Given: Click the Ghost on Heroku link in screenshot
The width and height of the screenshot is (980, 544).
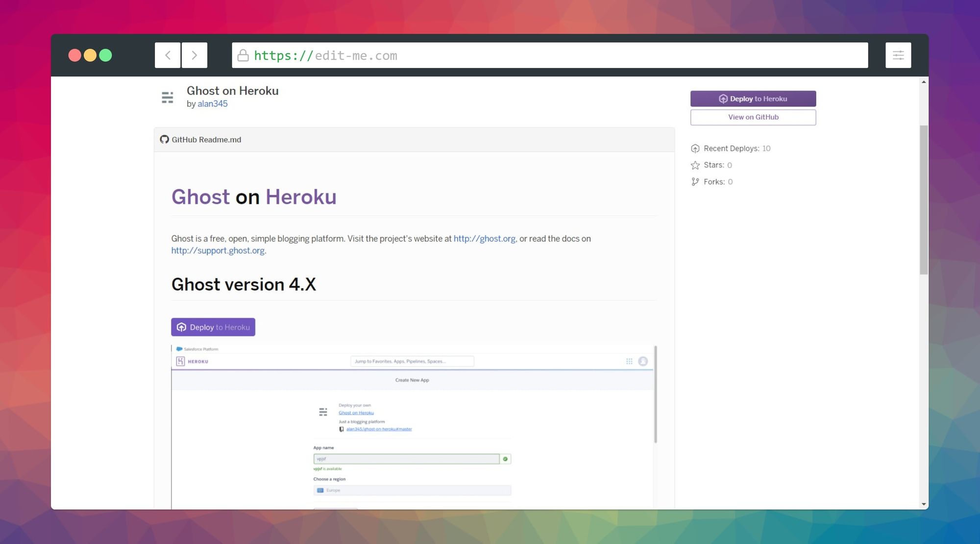Looking at the screenshot, I should tap(356, 413).
